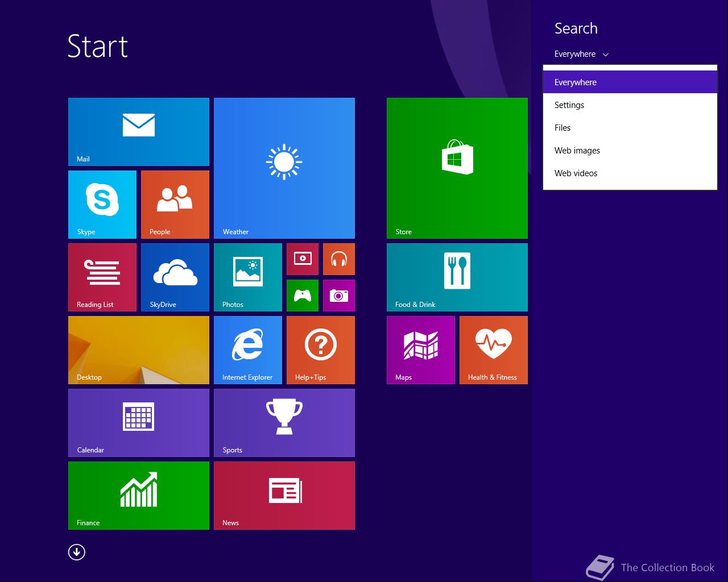Open the Photos tile
This screenshot has height=582, width=728.
coord(248,277)
